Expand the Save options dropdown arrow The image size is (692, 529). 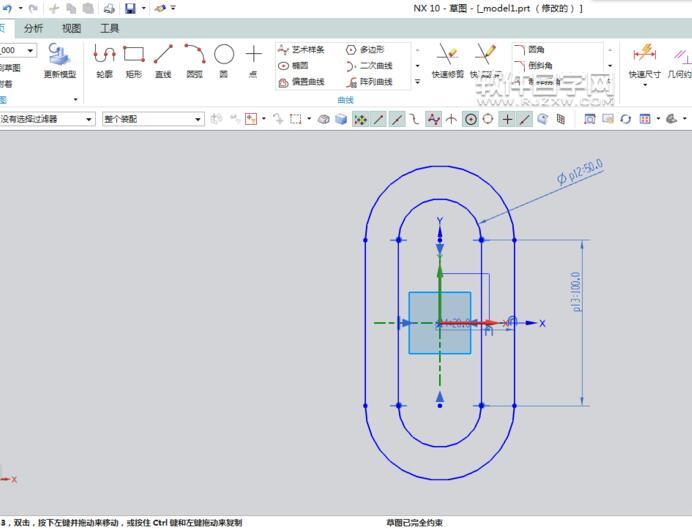coord(143,8)
